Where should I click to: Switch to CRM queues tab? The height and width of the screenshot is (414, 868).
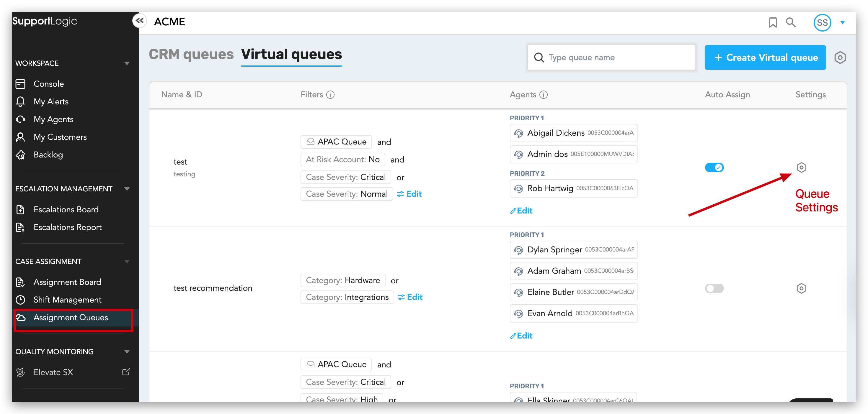(191, 55)
